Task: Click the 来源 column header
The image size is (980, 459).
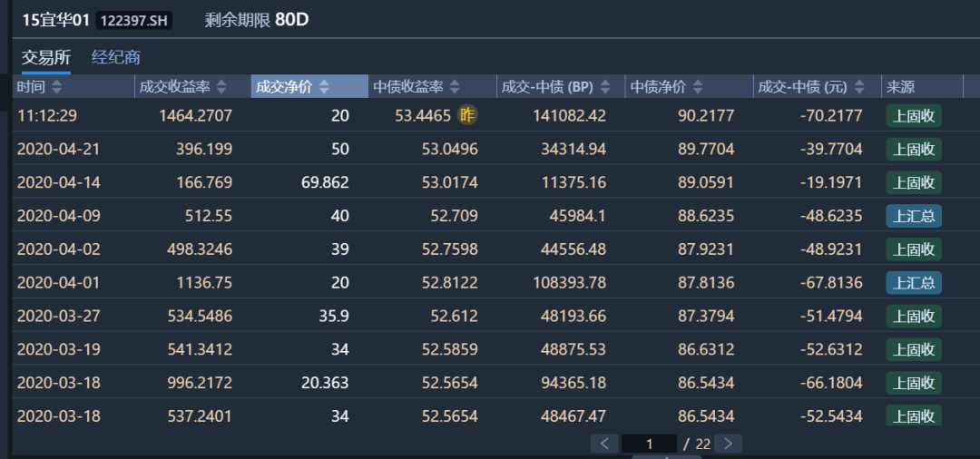Action: (901, 87)
